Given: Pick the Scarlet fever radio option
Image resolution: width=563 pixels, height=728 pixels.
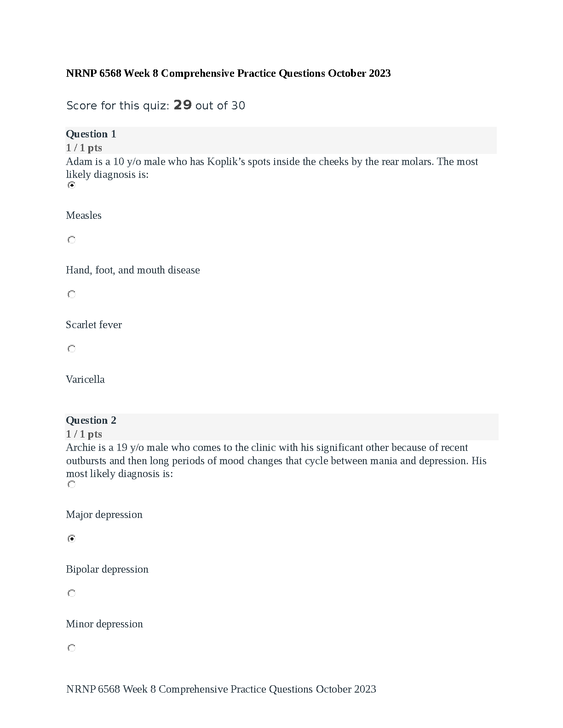Looking at the screenshot, I should pyautogui.click(x=71, y=295).
